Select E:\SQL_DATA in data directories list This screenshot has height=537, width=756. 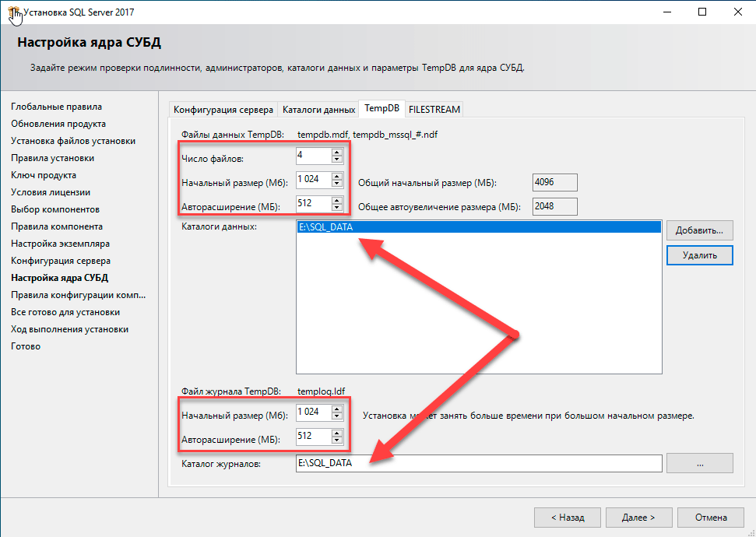(479, 227)
